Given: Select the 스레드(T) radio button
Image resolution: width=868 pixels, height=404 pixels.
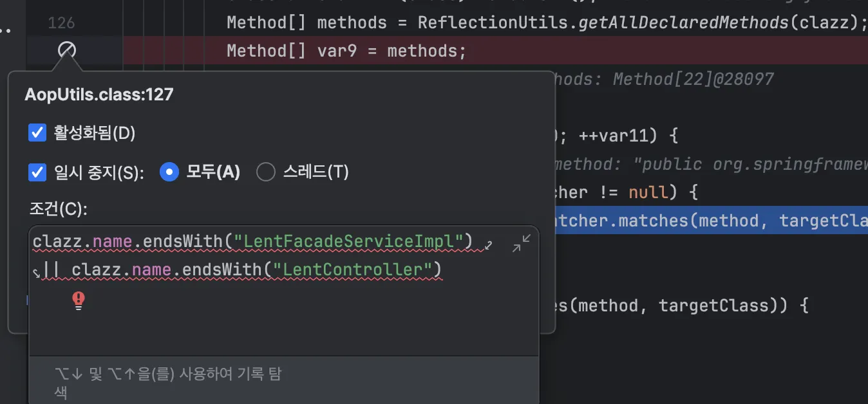Looking at the screenshot, I should tap(266, 172).
